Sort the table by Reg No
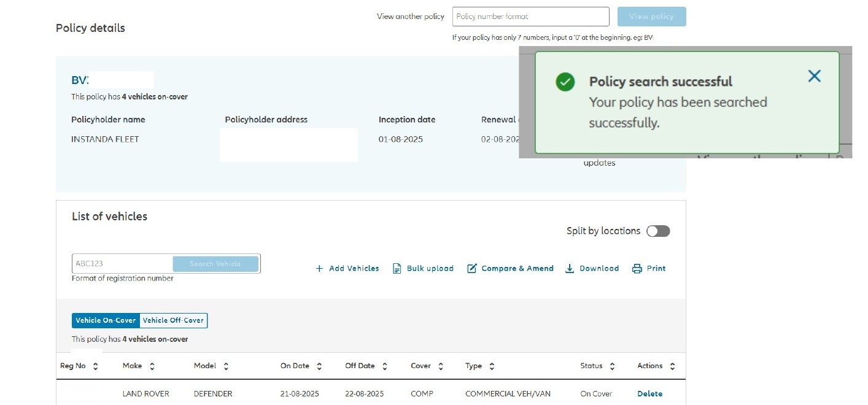The image size is (868, 405). [96, 366]
